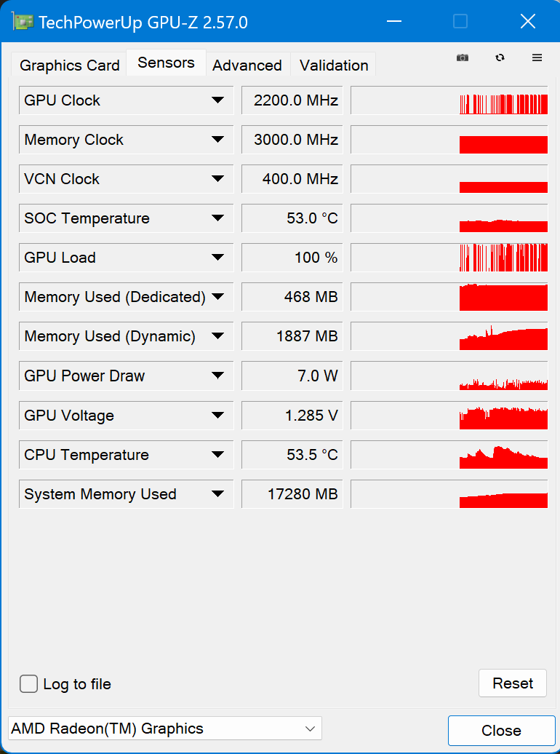The height and width of the screenshot is (754, 560).
Task: Click the CPU Temperature history graph
Action: (449, 454)
